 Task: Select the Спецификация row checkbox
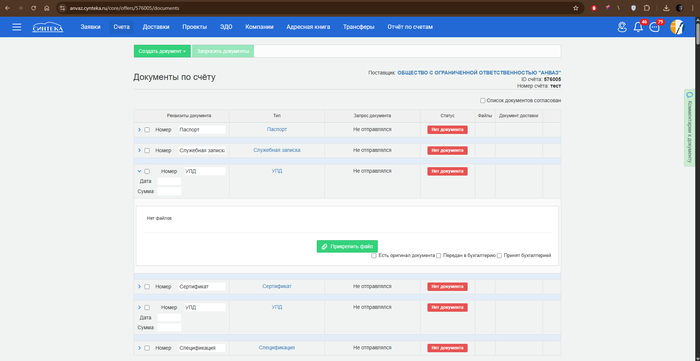(x=147, y=348)
